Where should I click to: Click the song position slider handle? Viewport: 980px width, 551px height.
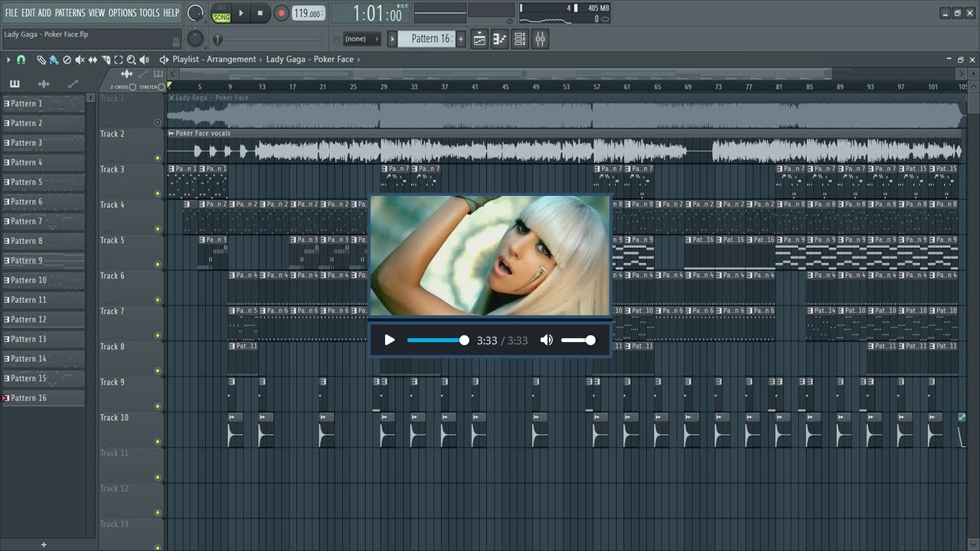[x=217, y=39]
